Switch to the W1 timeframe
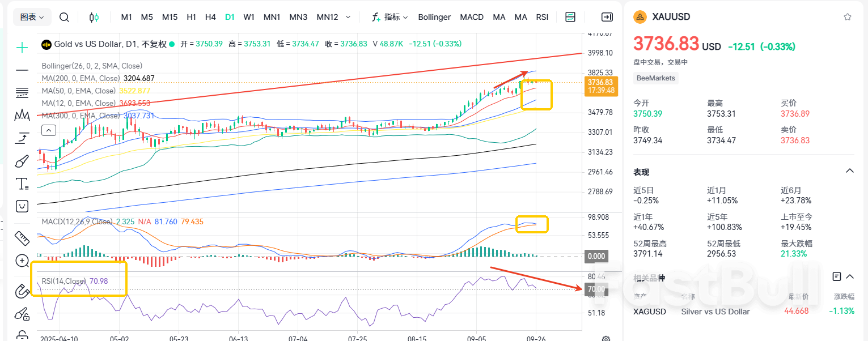Image resolution: width=868 pixels, height=341 pixels. pos(249,17)
